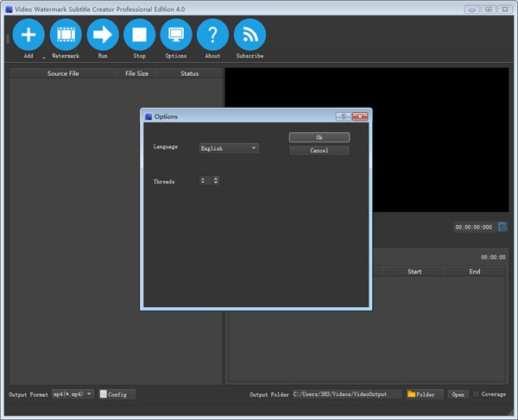The height and width of the screenshot is (420, 518).
Task: Click the Add plus icon
Action: (28, 34)
